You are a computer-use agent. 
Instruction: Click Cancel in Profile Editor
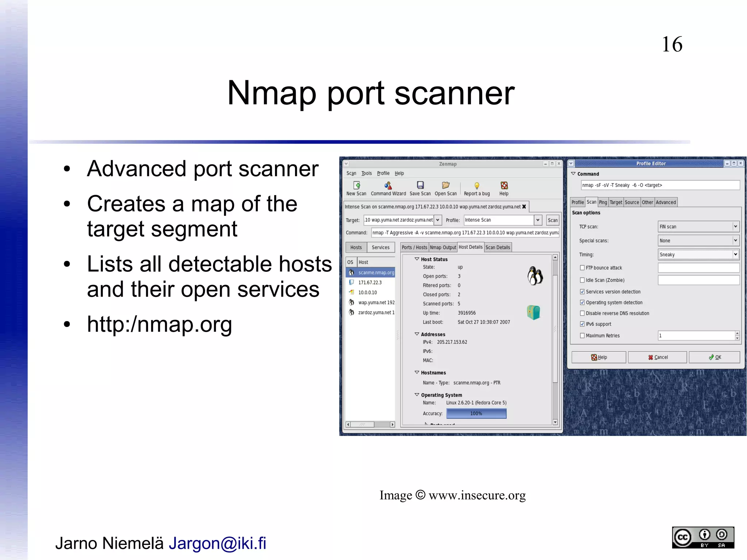coord(658,357)
